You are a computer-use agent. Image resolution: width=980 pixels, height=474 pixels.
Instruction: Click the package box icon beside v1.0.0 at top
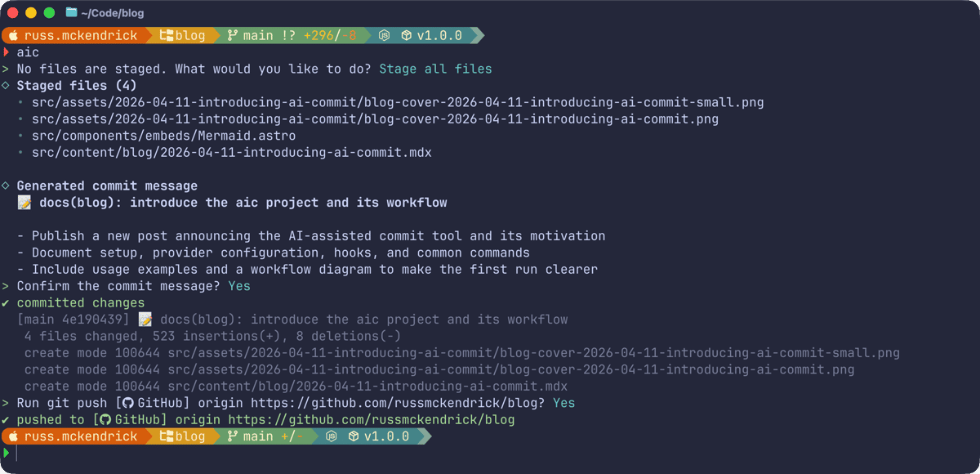(406, 36)
